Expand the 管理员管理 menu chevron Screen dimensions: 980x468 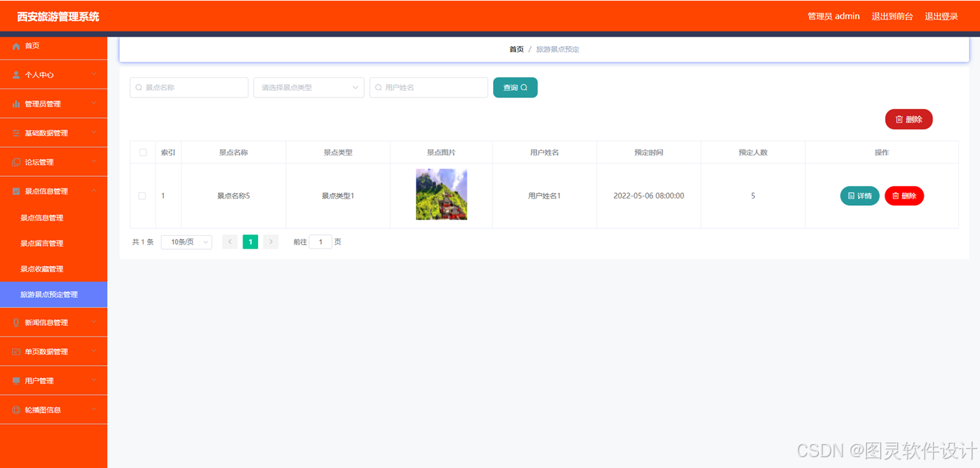[x=94, y=104]
